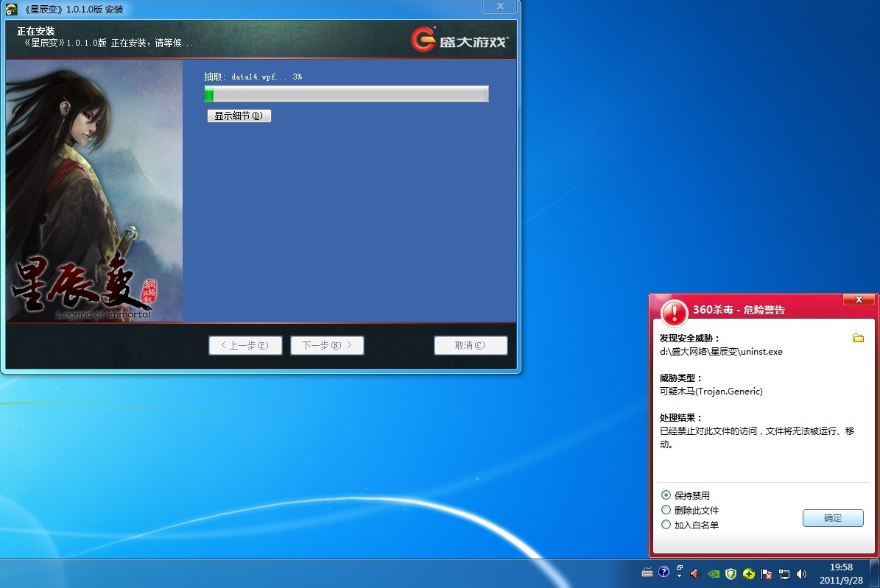Select the 删除此文件 radio option
Viewport: 880px width, 588px height.
pos(666,510)
